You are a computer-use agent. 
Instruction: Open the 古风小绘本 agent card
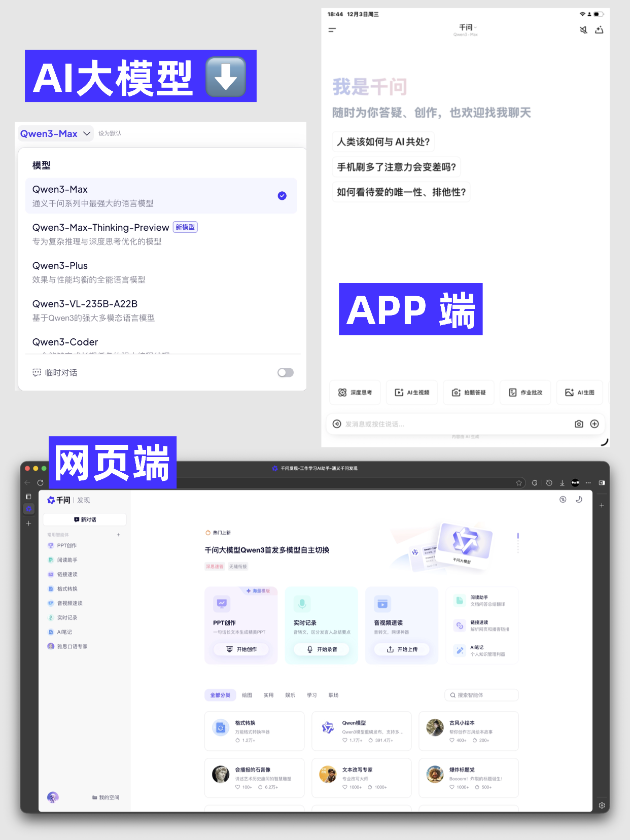[x=469, y=731]
